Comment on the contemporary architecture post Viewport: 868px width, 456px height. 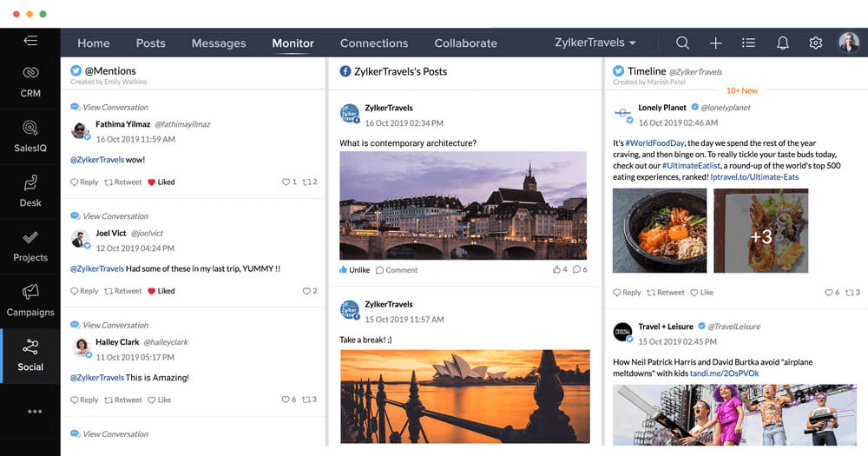pyautogui.click(x=397, y=270)
